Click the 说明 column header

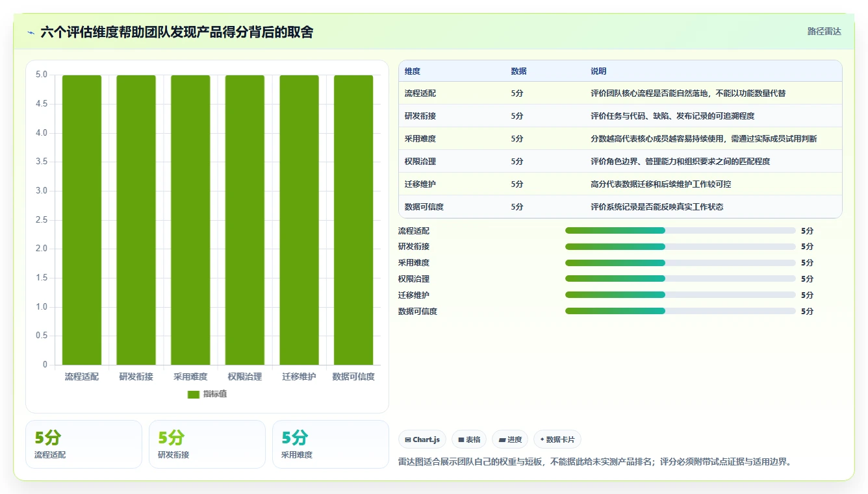coord(598,71)
